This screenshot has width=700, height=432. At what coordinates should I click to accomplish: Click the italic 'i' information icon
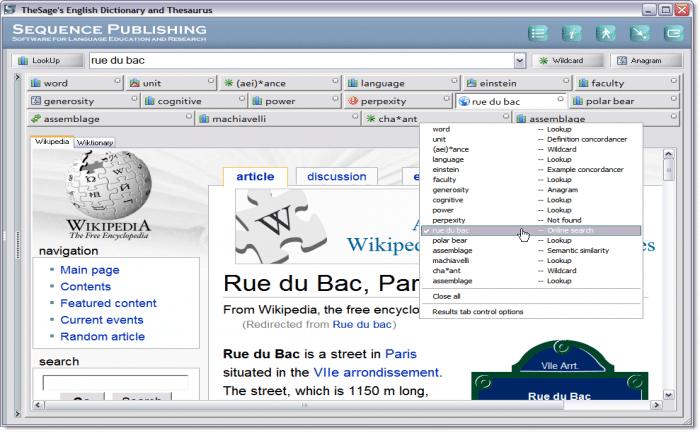tap(572, 33)
